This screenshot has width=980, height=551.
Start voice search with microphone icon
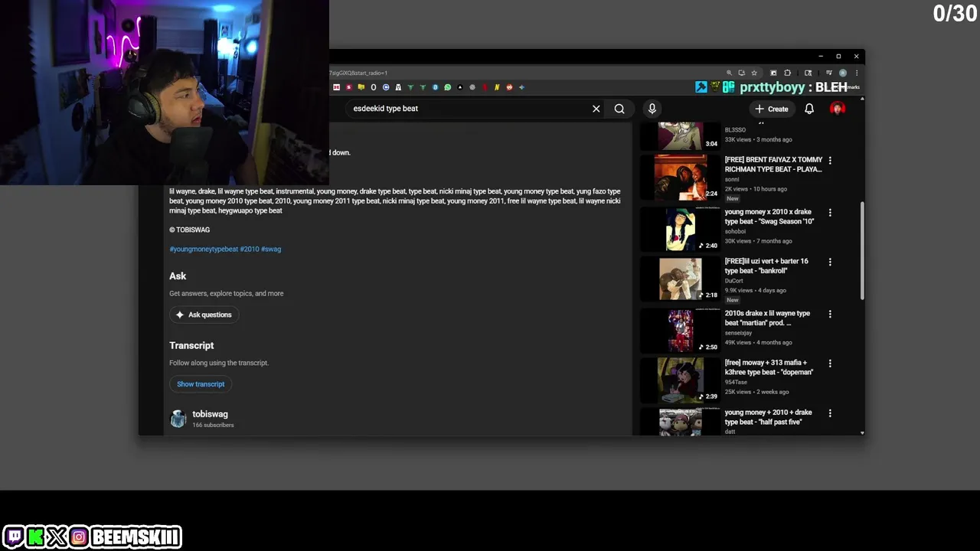652,109
